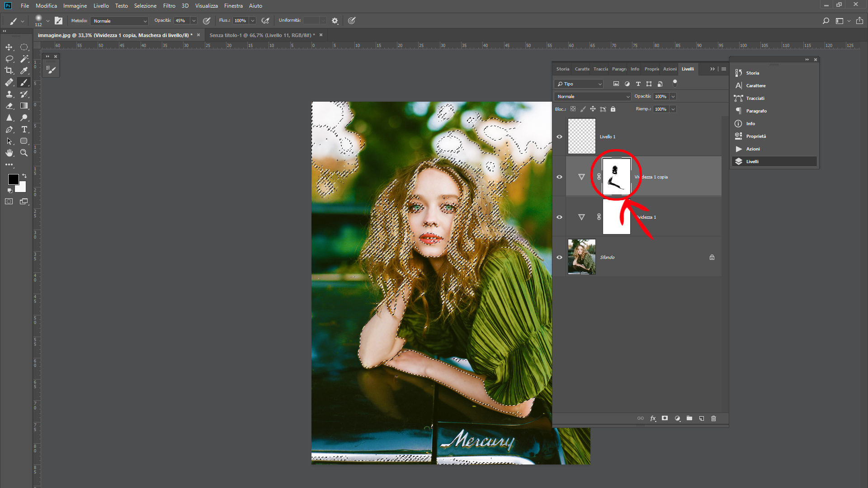Screen dimensions: 868x488
Task: Select the Clone Stamp tool
Action: 9,94
